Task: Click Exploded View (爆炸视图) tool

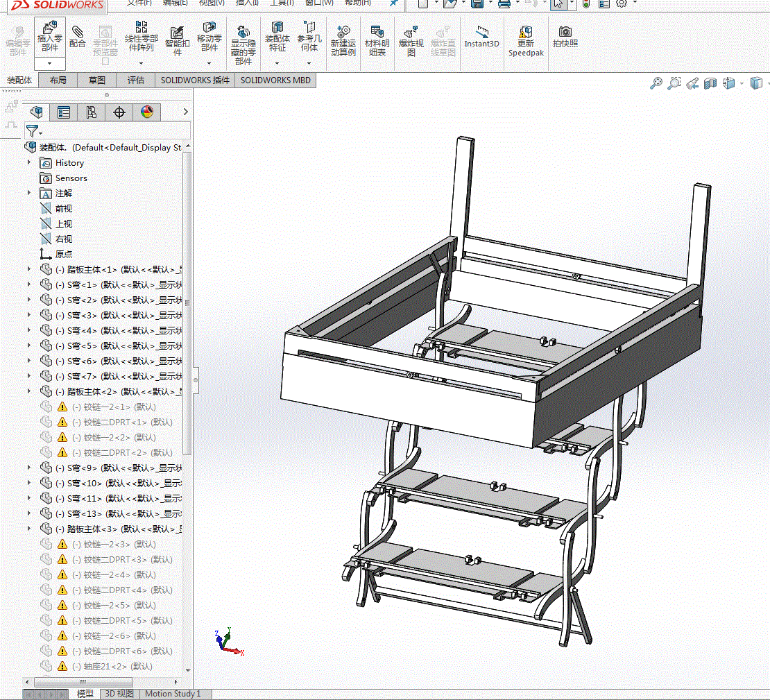Action: [x=411, y=41]
